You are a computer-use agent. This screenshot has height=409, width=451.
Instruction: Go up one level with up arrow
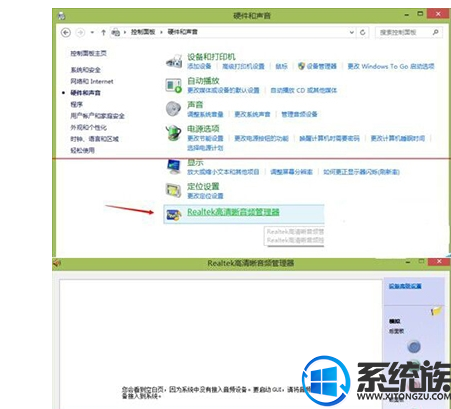[x=103, y=32]
